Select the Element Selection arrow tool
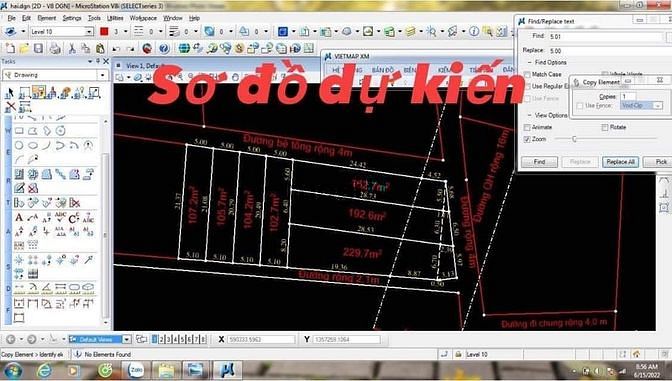 10,93
